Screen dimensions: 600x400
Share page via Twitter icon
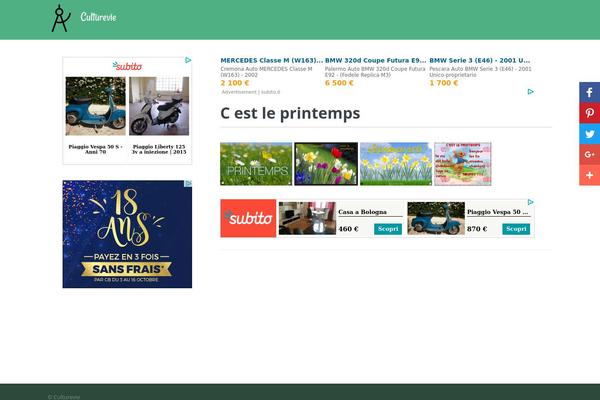589,134
